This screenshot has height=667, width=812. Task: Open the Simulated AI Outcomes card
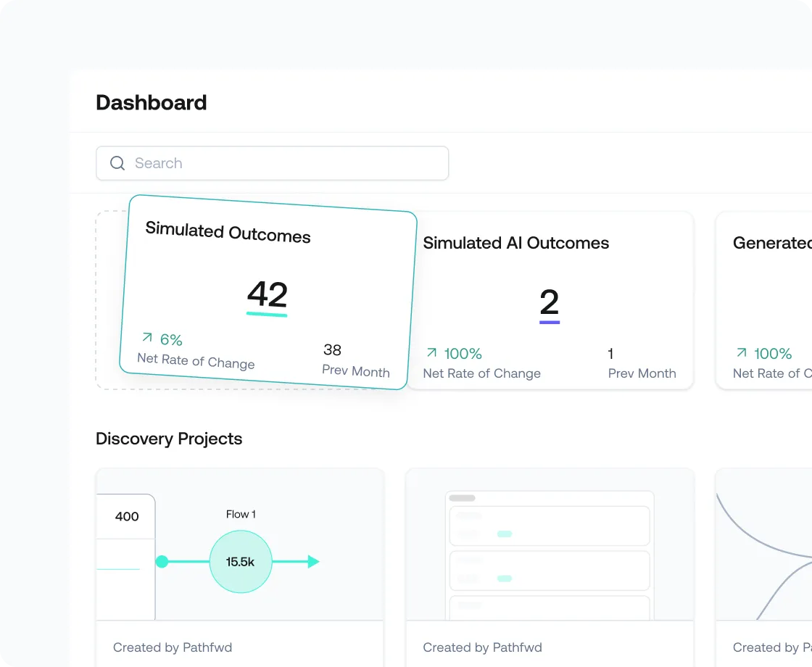coord(552,300)
